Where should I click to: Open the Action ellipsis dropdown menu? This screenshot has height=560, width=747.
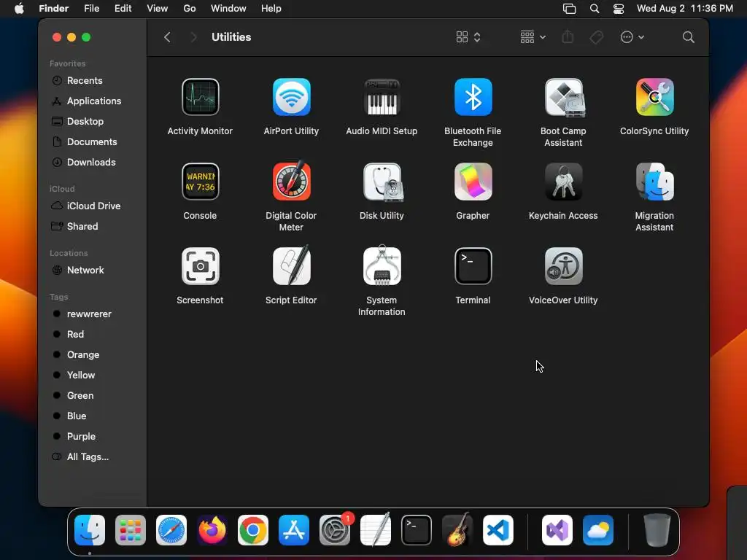click(632, 37)
